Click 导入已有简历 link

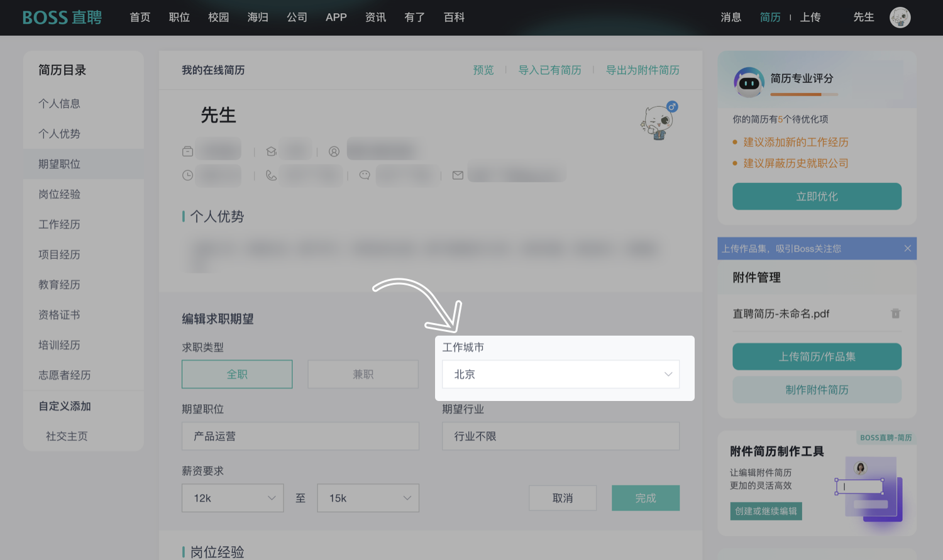pos(549,70)
